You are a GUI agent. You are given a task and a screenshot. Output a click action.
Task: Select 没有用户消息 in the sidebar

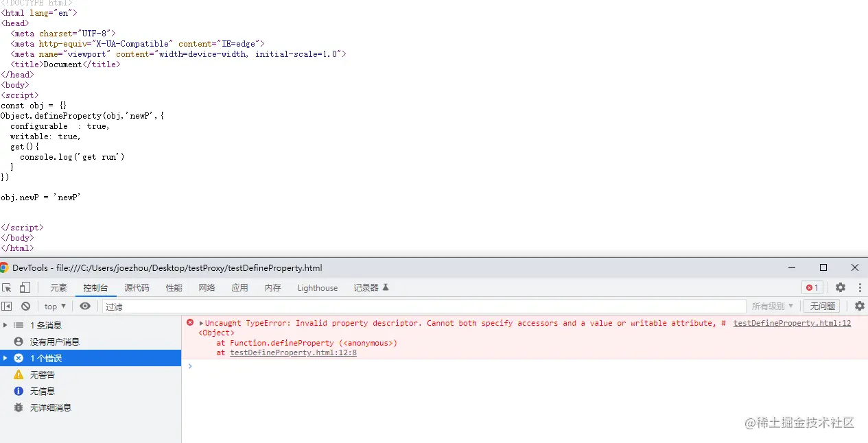click(x=91, y=342)
